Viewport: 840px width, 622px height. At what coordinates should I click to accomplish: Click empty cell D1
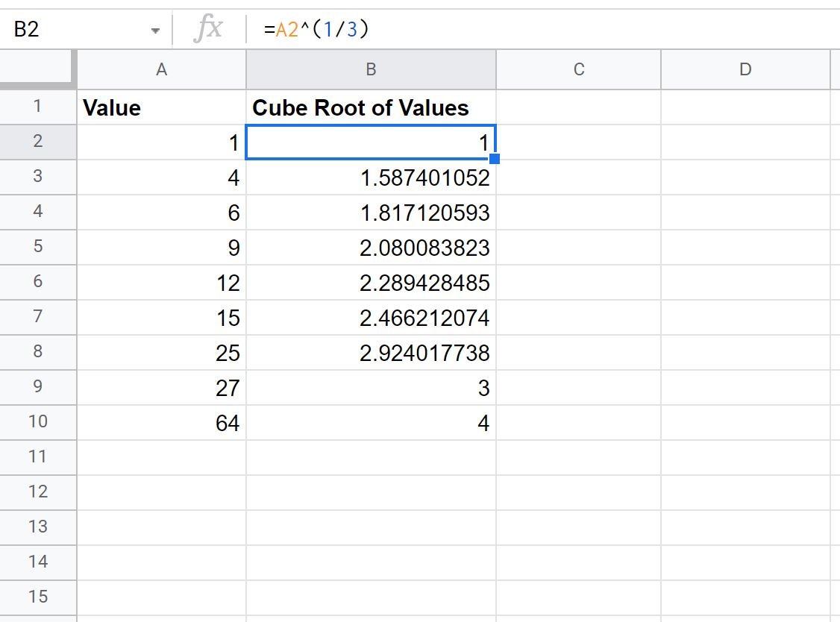[745, 107]
